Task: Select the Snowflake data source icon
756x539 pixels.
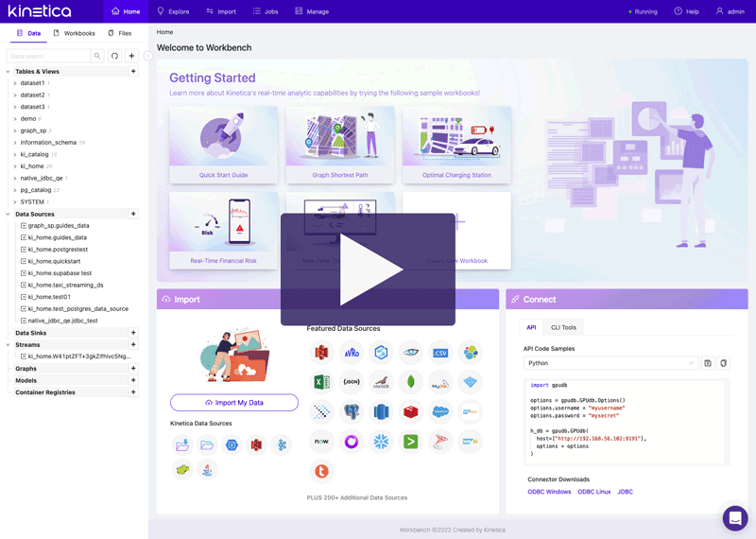Action: pos(381,442)
